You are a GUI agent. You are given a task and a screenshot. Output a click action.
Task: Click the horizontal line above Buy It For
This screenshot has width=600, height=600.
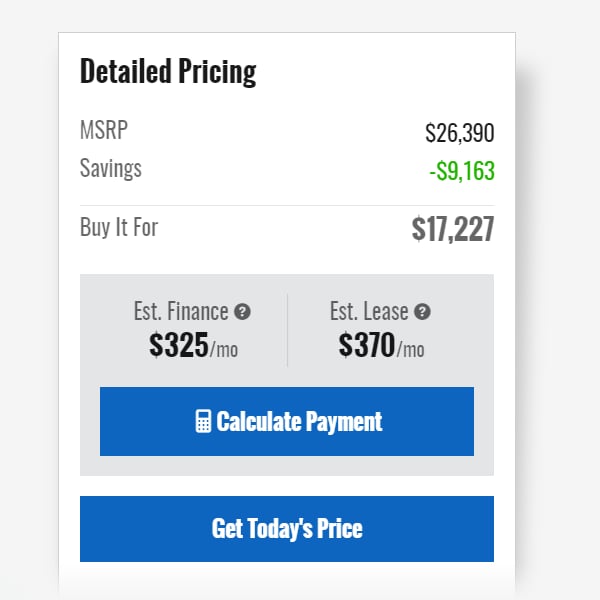pyautogui.click(x=287, y=205)
